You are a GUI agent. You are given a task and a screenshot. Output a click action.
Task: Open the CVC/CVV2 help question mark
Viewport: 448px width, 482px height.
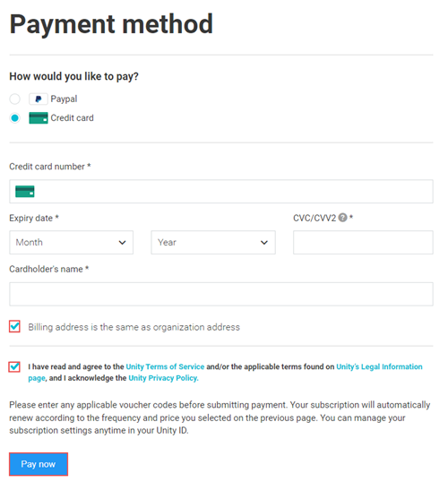click(x=342, y=218)
